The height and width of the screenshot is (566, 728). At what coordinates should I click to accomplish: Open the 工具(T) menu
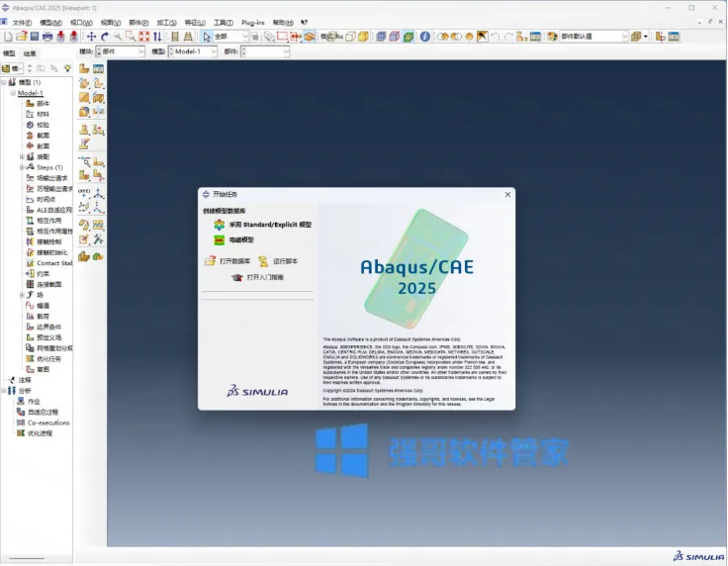pos(224,23)
